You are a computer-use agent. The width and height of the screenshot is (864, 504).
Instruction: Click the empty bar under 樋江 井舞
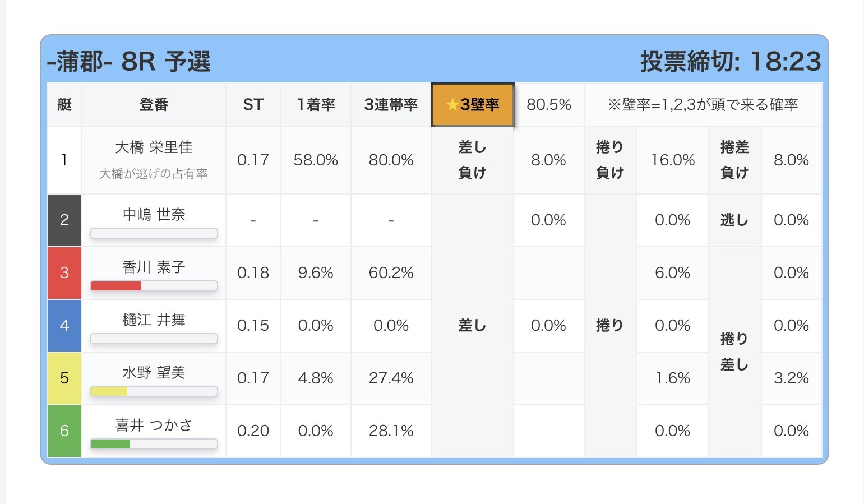154,339
